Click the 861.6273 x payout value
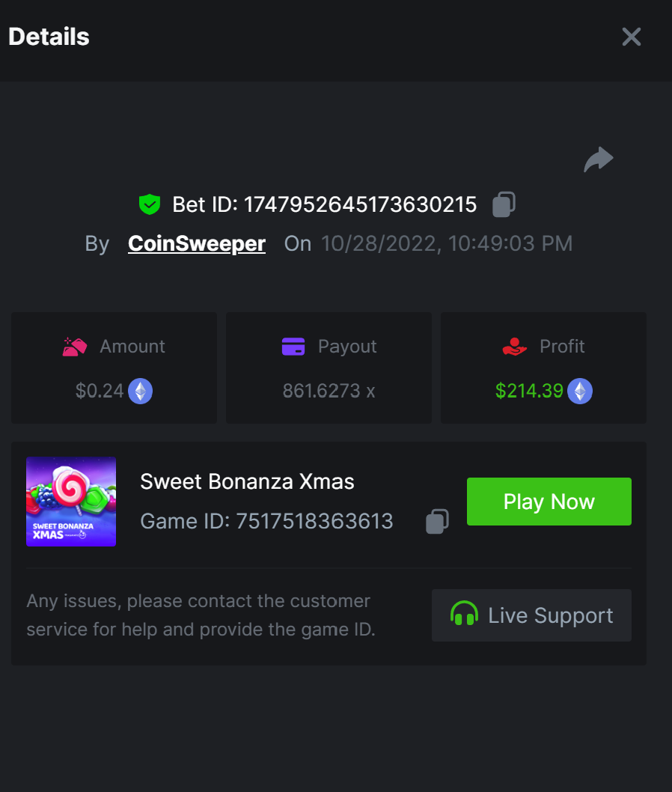Screen dimensions: 672x792 click(x=329, y=391)
